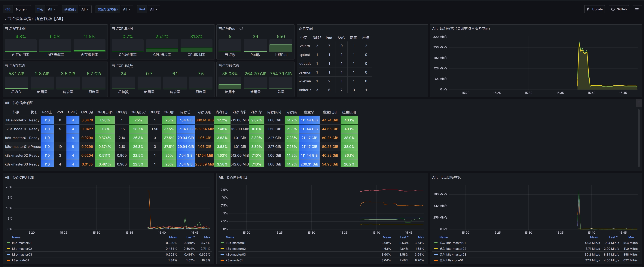Sort 内存明细 legend by Max
Screen dimensions: 644x267
click(x=421, y=237)
